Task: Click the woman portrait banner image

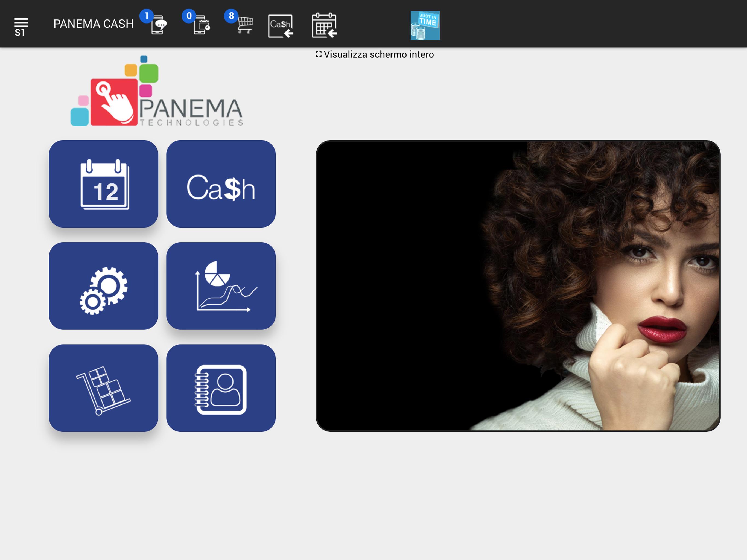Action: [518, 286]
